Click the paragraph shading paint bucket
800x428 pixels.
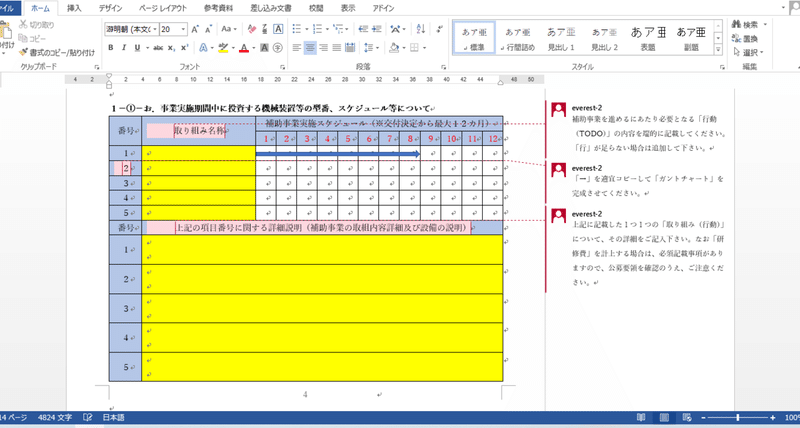click(394, 48)
